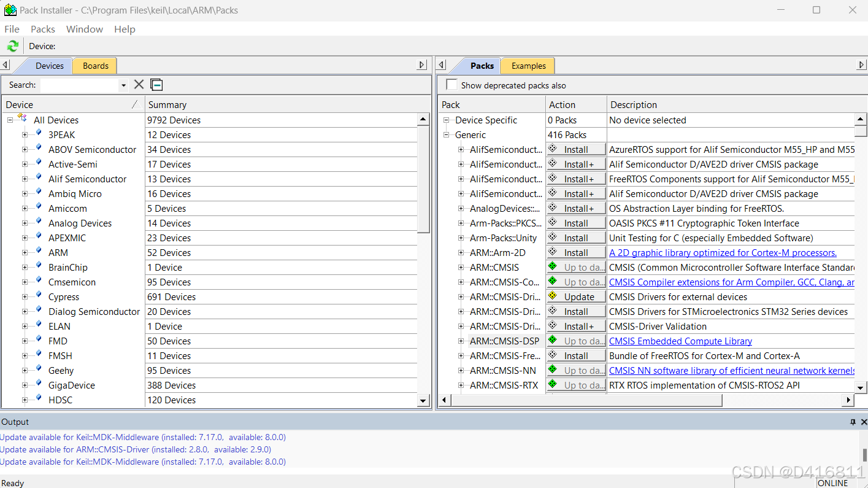The width and height of the screenshot is (868, 488).
Task: Open the File menu
Action: [x=12, y=29]
